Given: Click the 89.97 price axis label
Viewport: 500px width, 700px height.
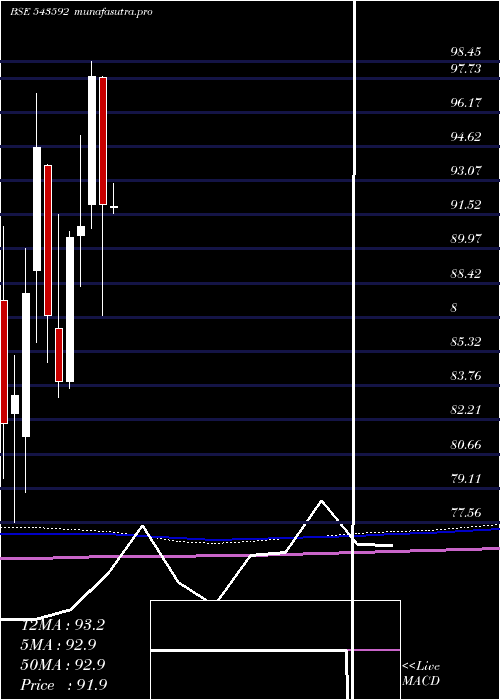Looking at the screenshot, I should click(x=466, y=239).
